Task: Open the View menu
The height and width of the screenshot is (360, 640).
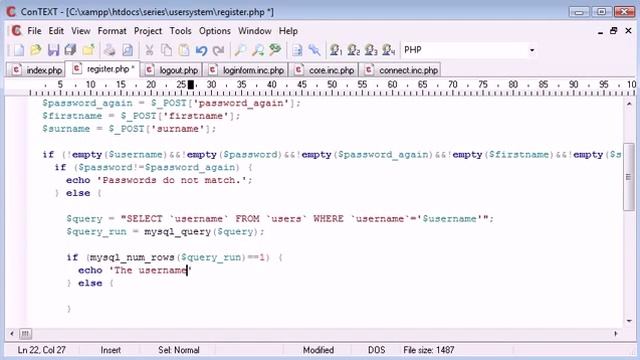Action: point(81,31)
